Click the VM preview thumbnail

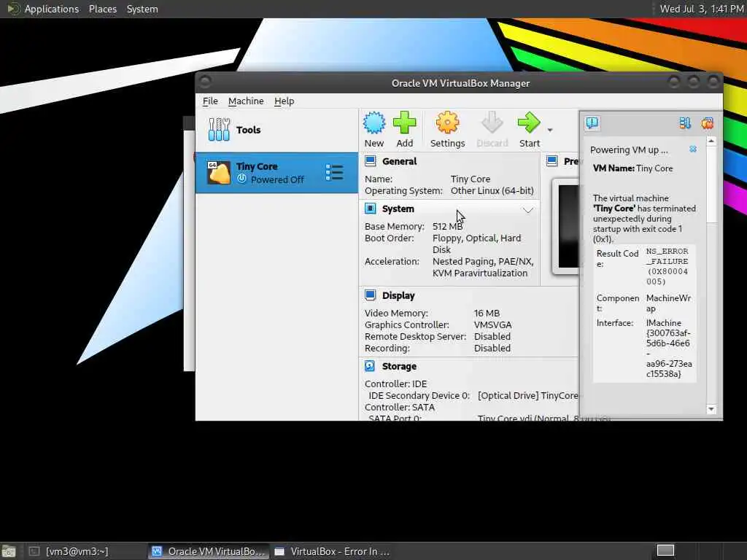click(565, 226)
